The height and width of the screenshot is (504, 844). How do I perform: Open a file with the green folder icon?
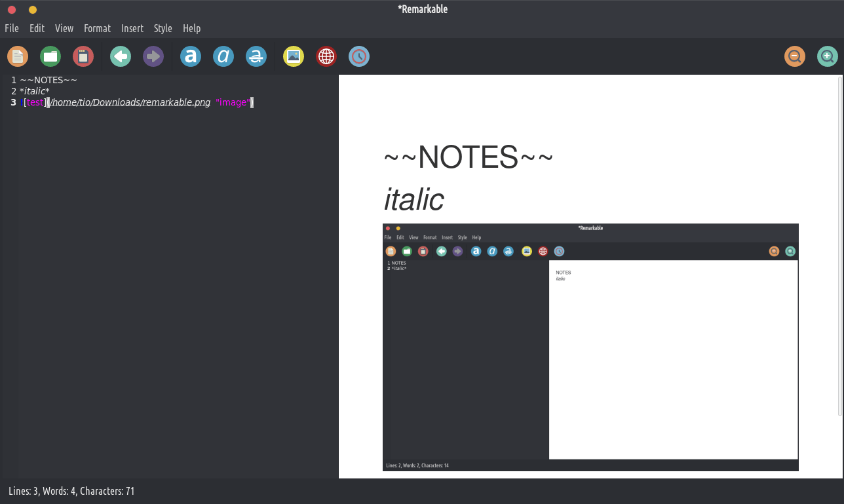(x=50, y=56)
